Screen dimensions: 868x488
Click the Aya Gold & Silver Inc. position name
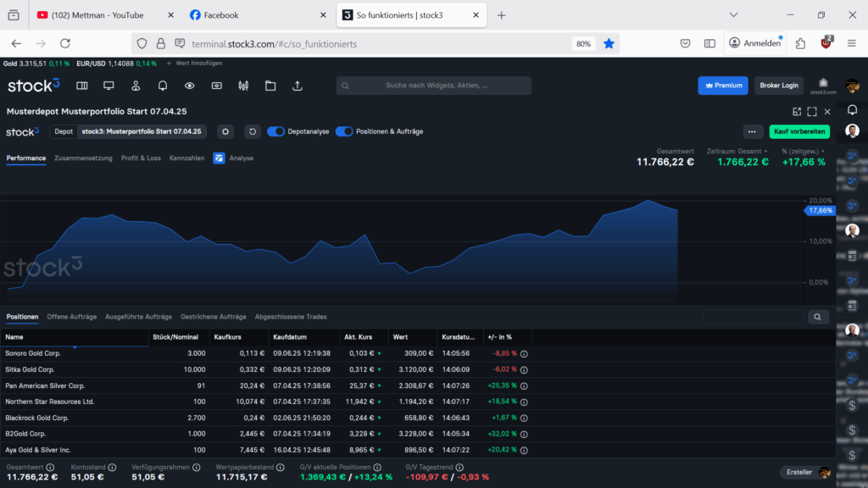38,451
